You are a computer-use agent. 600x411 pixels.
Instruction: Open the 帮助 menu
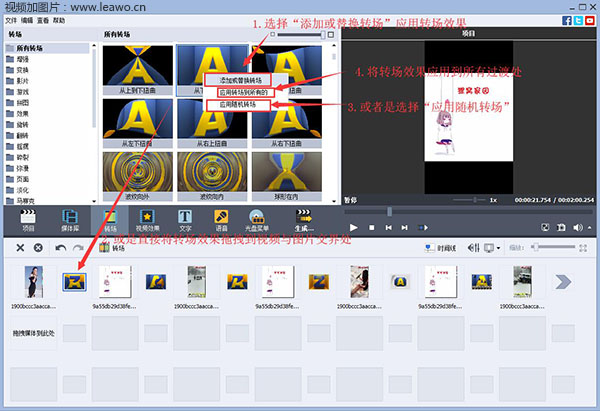(59, 20)
